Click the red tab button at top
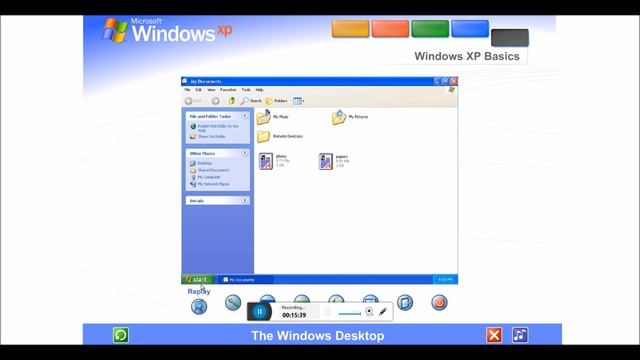Screen dimensions: 640x360 pyautogui.click(x=390, y=29)
